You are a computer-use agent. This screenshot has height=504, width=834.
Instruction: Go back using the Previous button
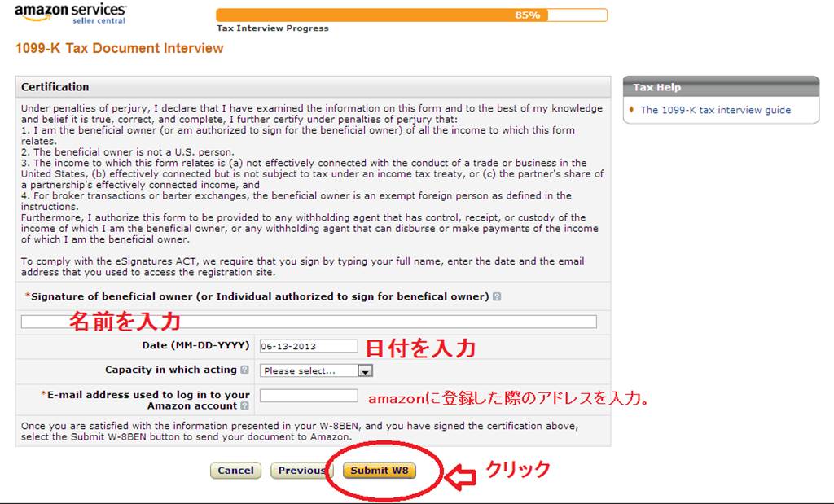(302, 471)
